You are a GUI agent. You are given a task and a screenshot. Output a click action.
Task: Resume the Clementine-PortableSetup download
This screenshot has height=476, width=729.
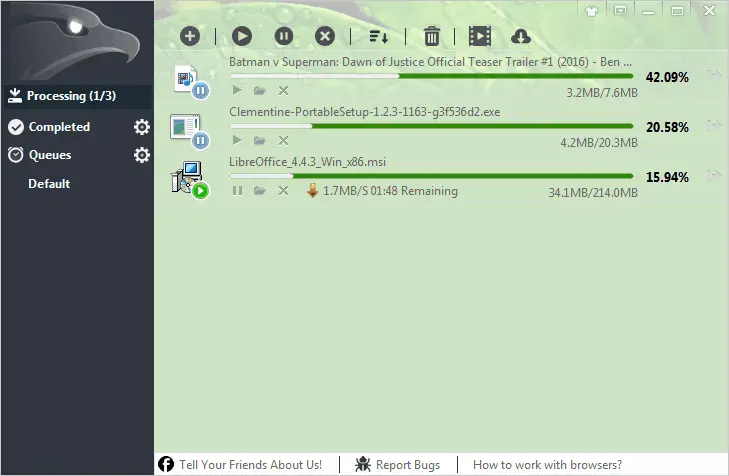point(237,140)
